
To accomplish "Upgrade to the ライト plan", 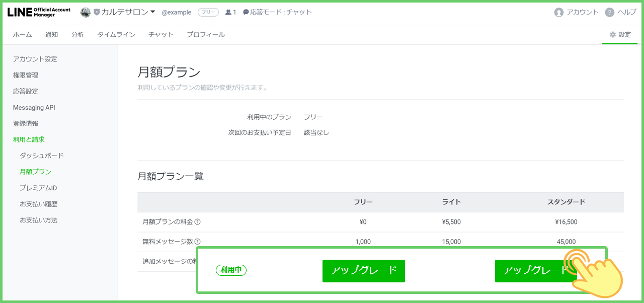I will 363,271.
